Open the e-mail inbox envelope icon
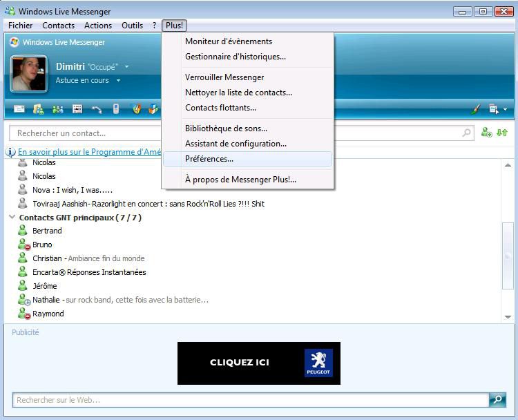Screen dimensions: 518x420 [x=19, y=108]
